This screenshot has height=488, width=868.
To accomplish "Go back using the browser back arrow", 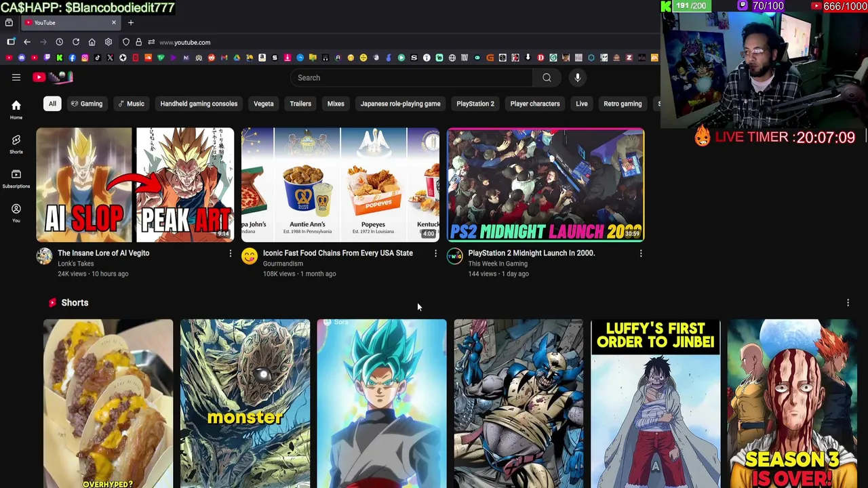I will (x=27, y=42).
